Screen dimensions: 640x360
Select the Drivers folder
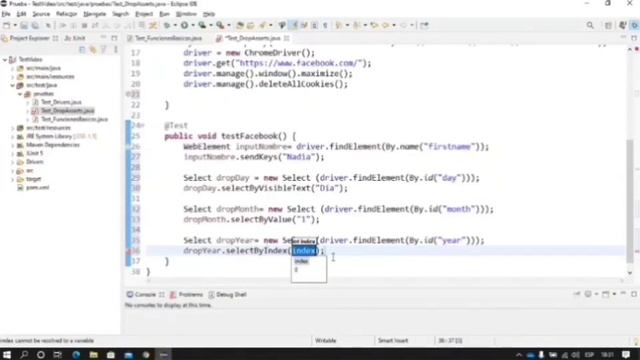coord(35,162)
